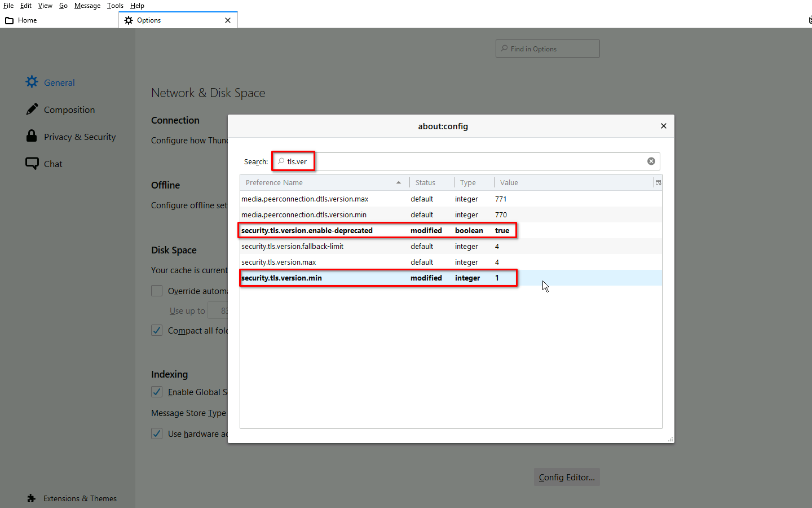This screenshot has height=508, width=812.
Task: Uncheck the Compact all folders checkbox
Action: click(157, 330)
